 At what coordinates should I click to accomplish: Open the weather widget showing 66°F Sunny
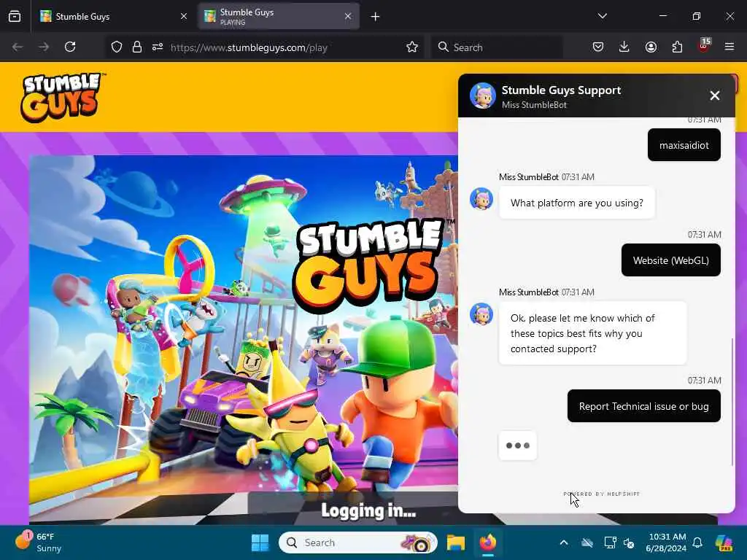[38, 542]
